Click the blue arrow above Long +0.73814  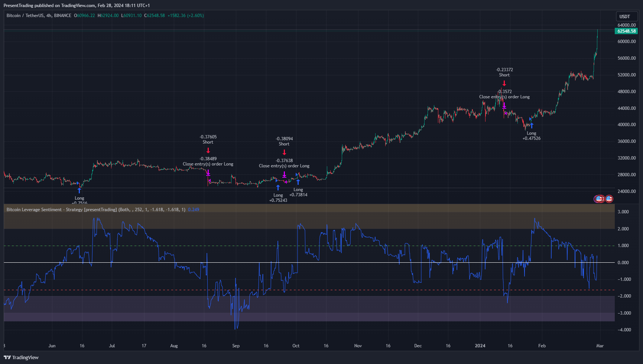(x=298, y=182)
